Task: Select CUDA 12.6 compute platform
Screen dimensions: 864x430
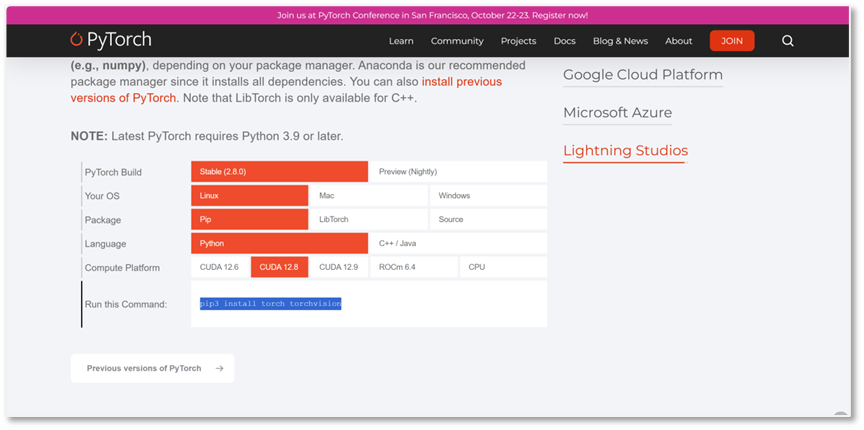Action: pos(219,267)
